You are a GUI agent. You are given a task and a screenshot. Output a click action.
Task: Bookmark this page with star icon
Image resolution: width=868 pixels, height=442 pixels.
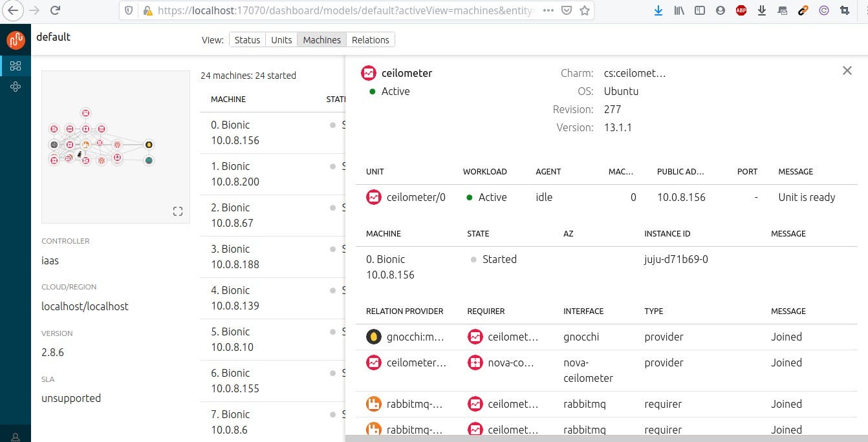point(584,10)
